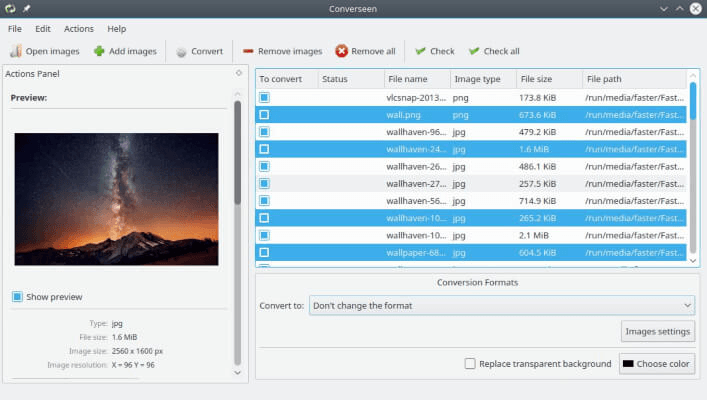Click the red Remove all icon
The height and width of the screenshot is (400, 707).
(x=342, y=51)
